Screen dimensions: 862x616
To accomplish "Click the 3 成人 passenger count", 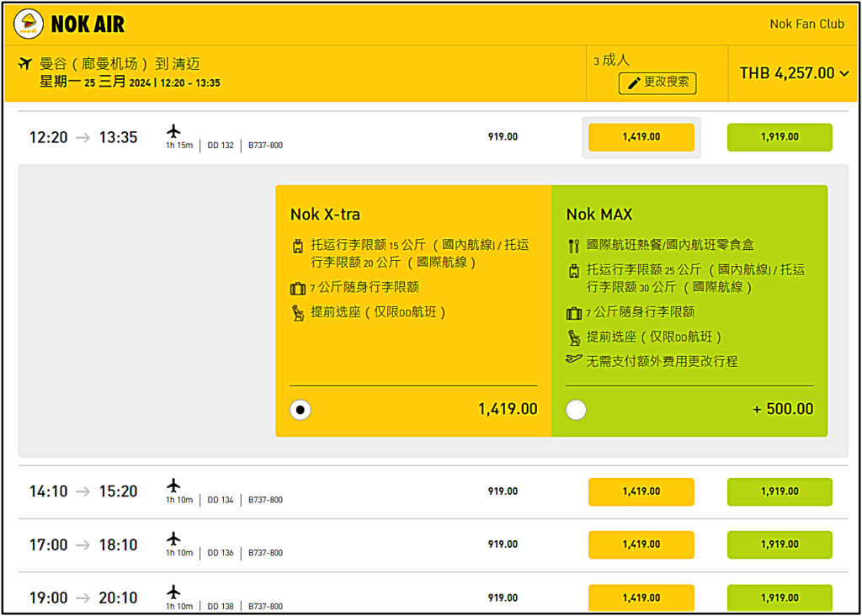I will click(x=611, y=60).
